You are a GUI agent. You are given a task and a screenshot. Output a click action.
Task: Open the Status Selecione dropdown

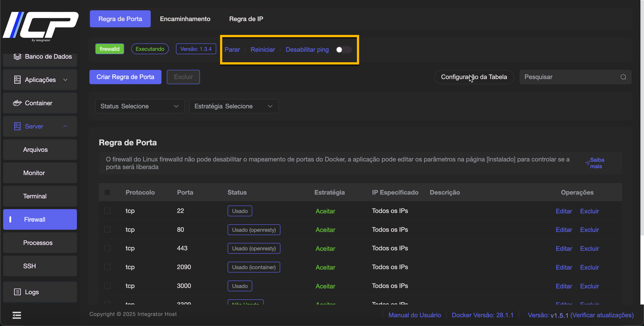click(140, 106)
